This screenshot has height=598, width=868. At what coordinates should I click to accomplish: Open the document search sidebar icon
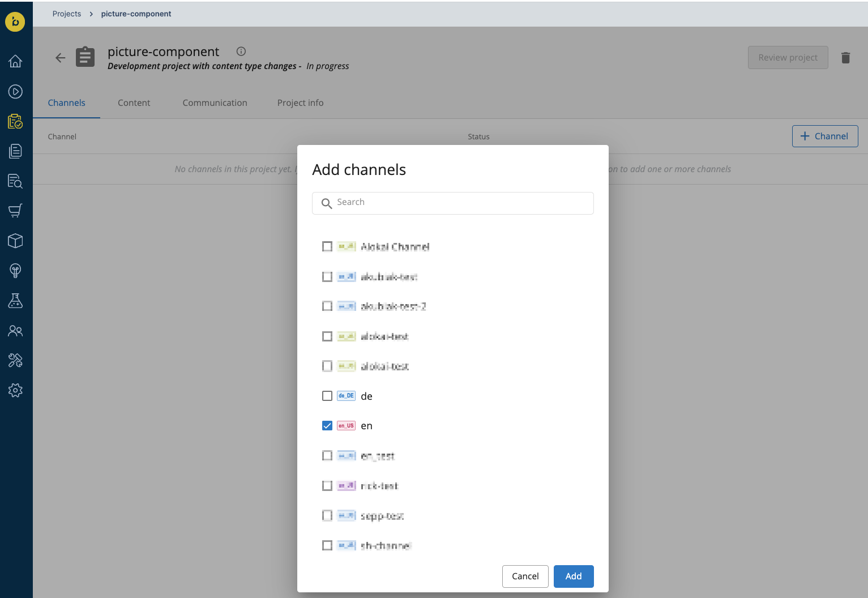(15, 181)
